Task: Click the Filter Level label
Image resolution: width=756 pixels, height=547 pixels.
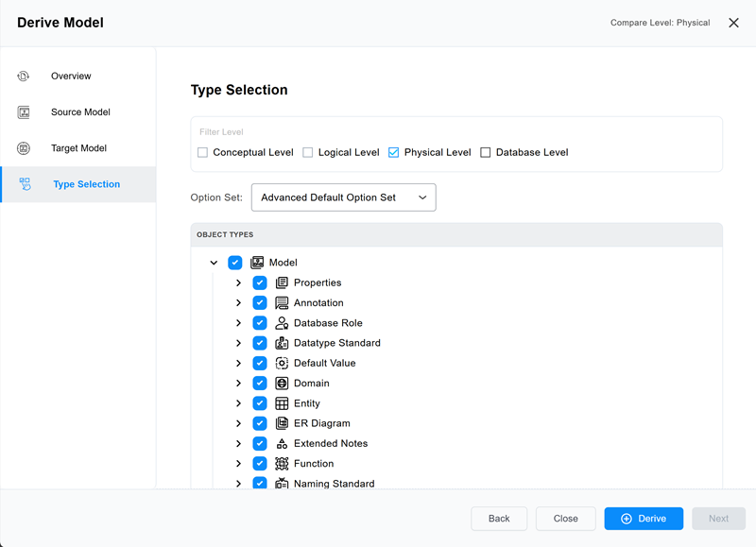Action: click(221, 132)
